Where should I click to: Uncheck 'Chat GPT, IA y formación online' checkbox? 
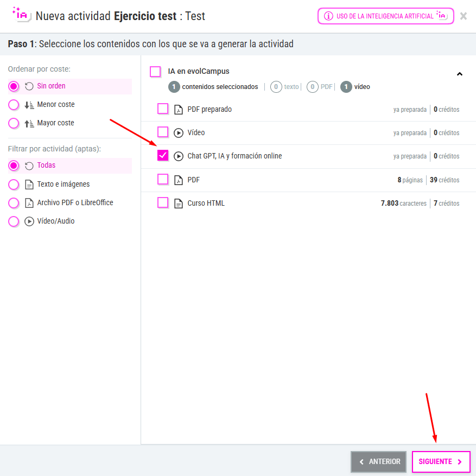(x=163, y=156)
